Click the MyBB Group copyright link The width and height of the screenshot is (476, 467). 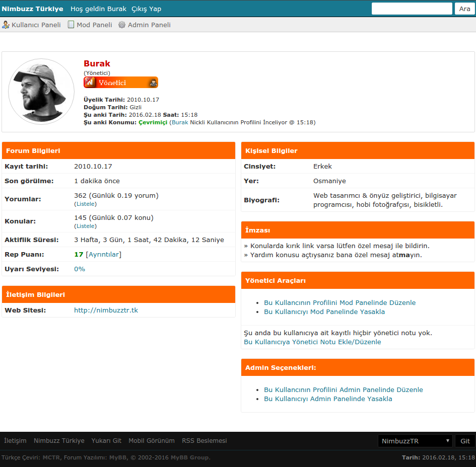coord(189,457)
